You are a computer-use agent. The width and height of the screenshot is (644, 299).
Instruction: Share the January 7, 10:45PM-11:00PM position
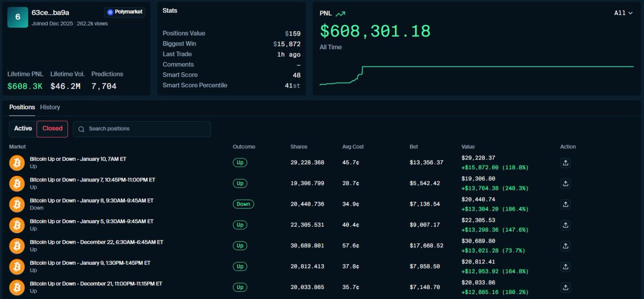coord(565,184)
